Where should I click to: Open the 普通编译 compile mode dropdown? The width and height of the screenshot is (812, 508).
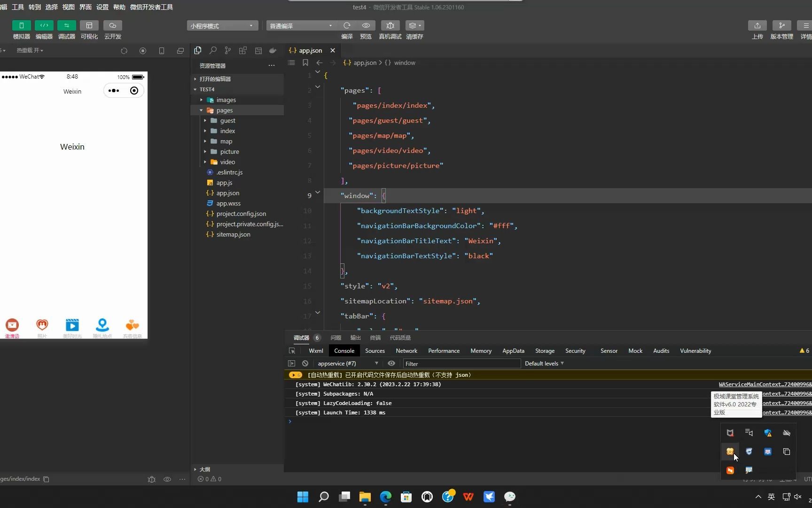point(301,26)
